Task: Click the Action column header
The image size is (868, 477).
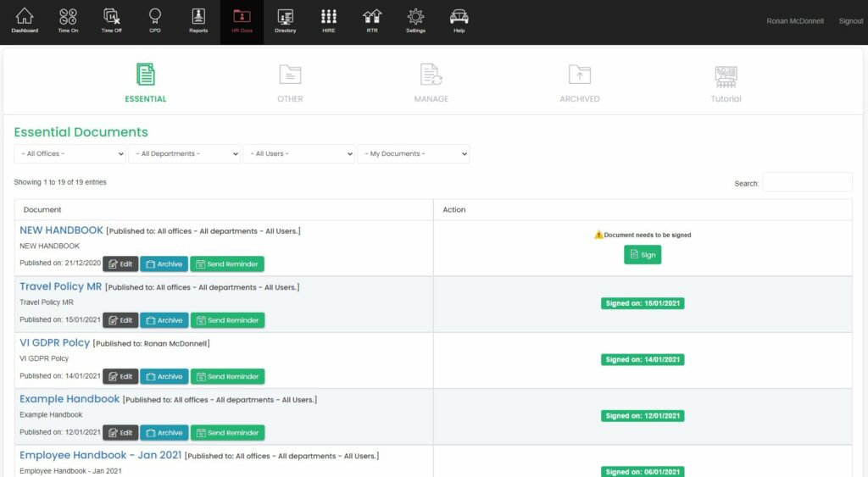Action: (x=454, y=210)
